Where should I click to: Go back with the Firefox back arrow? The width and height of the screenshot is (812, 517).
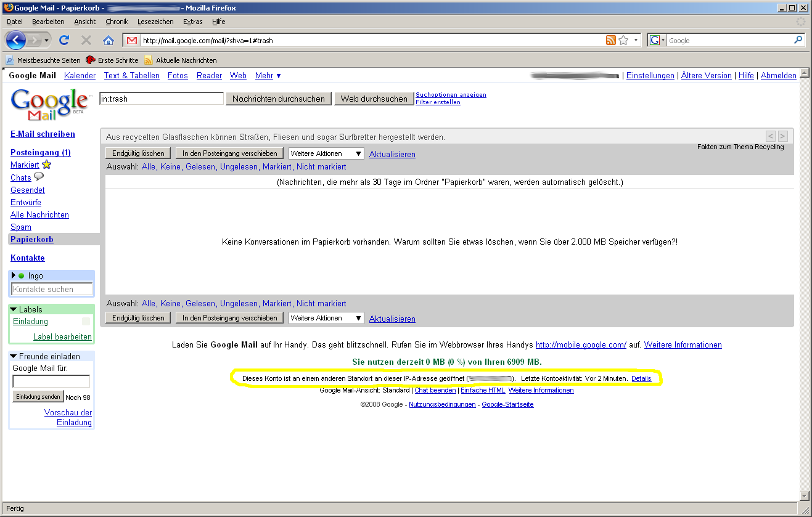[16, 41]
